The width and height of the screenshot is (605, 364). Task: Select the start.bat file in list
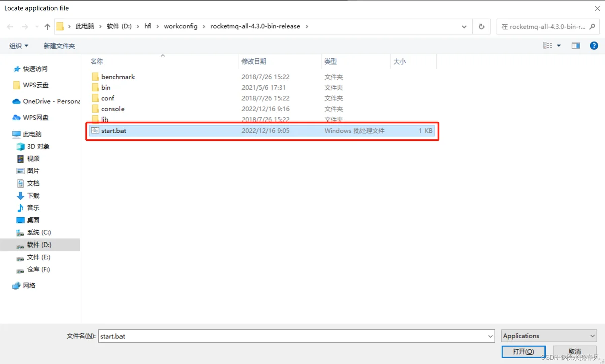(113, 131)
